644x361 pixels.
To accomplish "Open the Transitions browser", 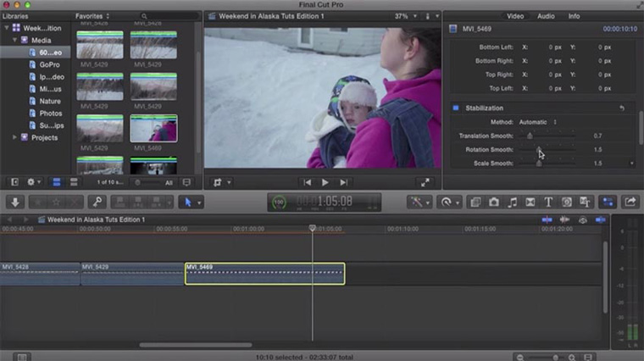I will [x=530, y=202].
